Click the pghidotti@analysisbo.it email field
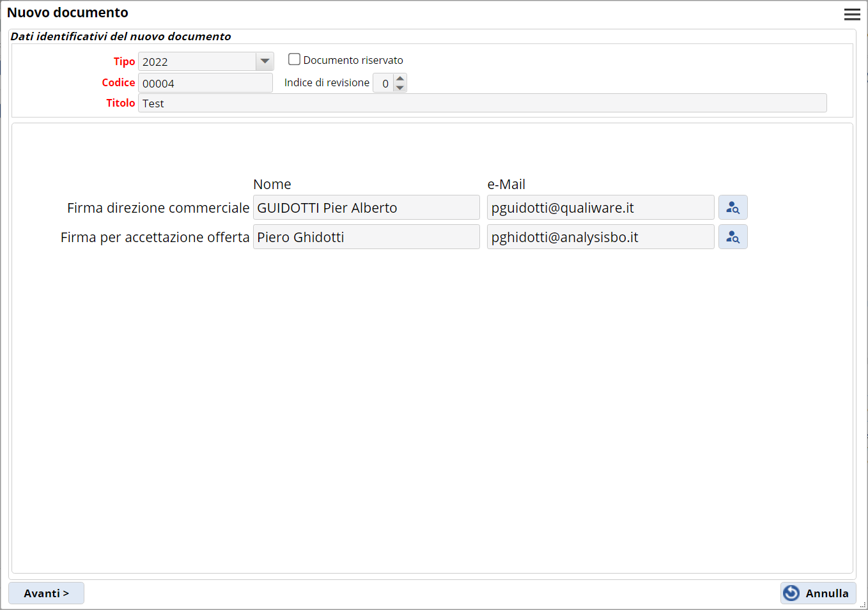The image size is (868, 610). tap(600, 237)
